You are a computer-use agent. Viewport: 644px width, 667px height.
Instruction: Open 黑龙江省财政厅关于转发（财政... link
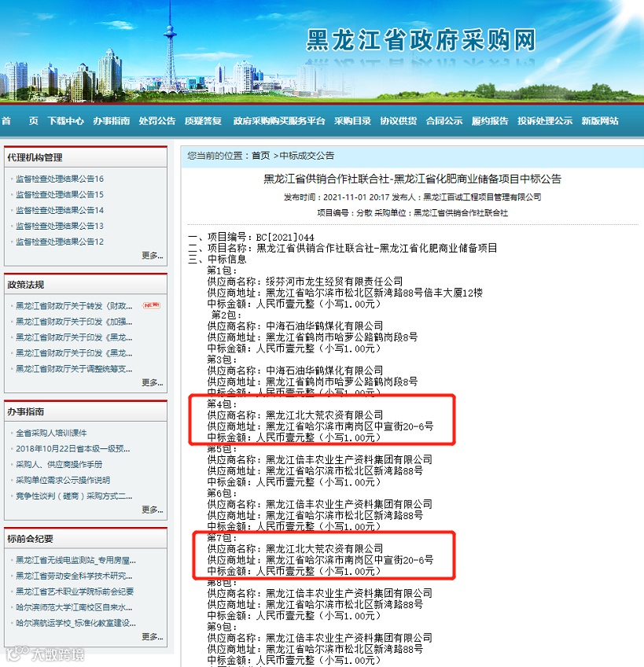pyautogui.click(x=74, y=306)
